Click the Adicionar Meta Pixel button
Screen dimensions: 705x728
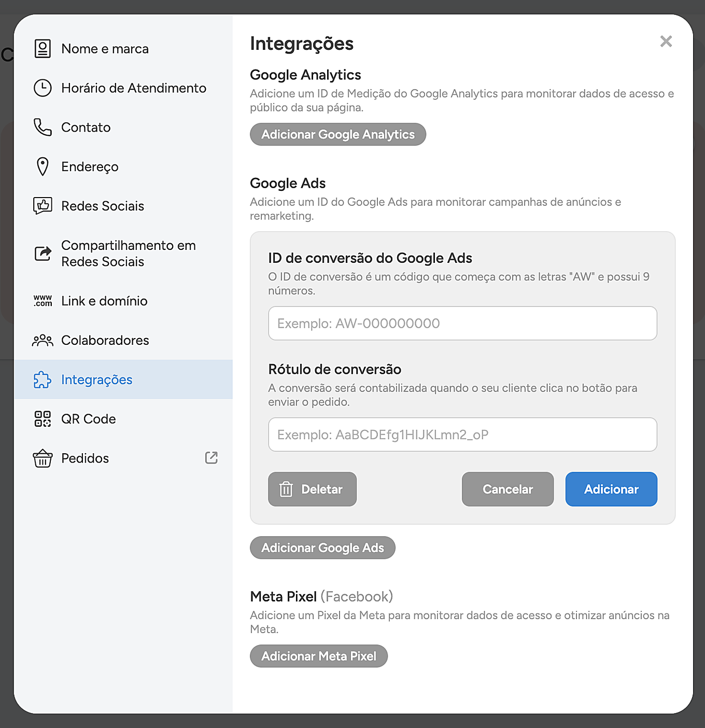coord(319,656)
